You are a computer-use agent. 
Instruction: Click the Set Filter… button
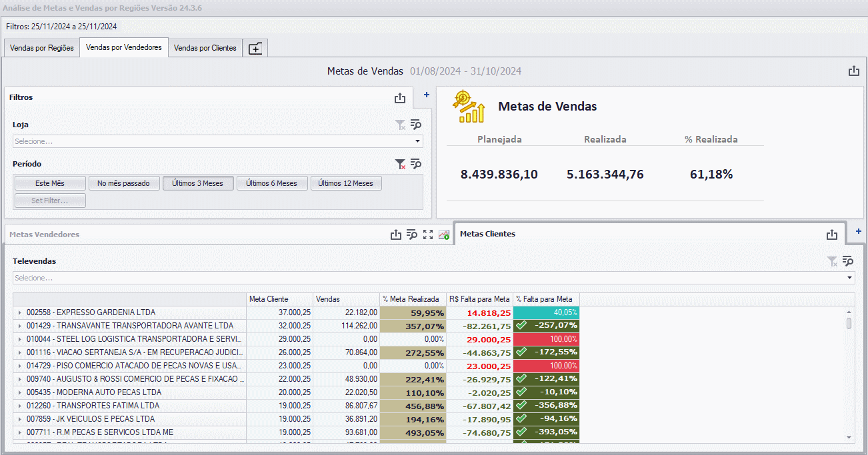click(x=50, y=201)
